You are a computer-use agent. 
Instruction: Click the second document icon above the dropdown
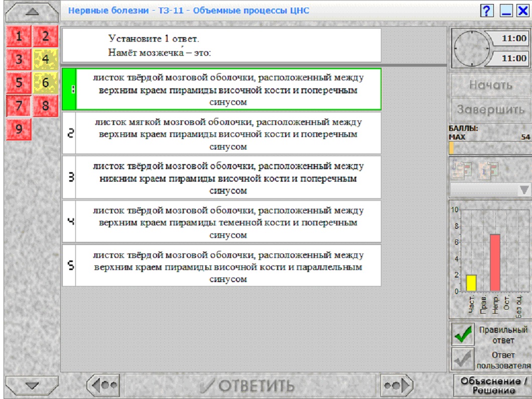[488, 170]
